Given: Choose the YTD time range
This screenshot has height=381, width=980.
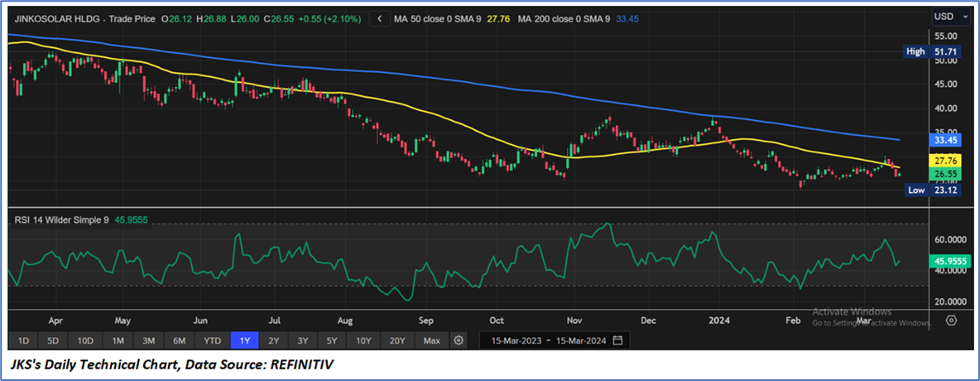Looking at the screenshot, I should [212, 340].
